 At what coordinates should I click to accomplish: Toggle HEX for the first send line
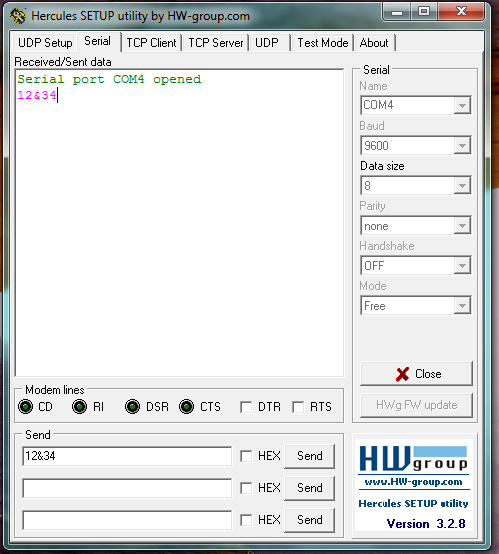pyautogui.click(x=246, y=456)
